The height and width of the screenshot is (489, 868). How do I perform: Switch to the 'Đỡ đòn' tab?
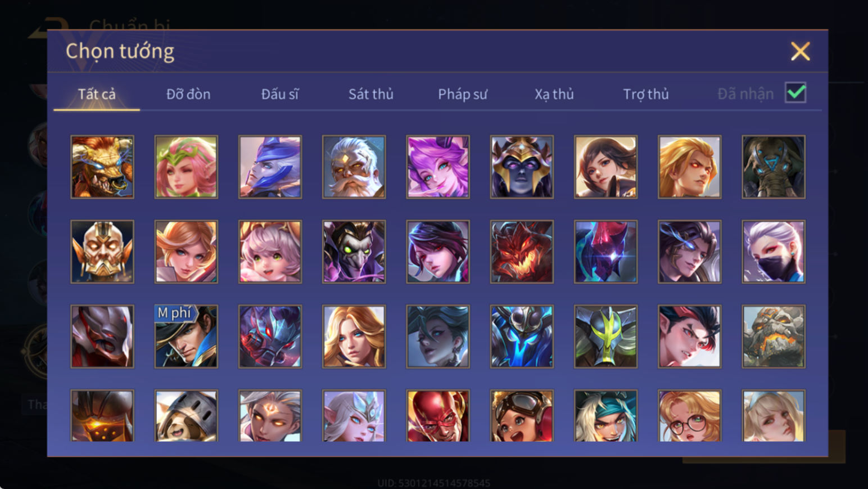(x=188, y=94)
